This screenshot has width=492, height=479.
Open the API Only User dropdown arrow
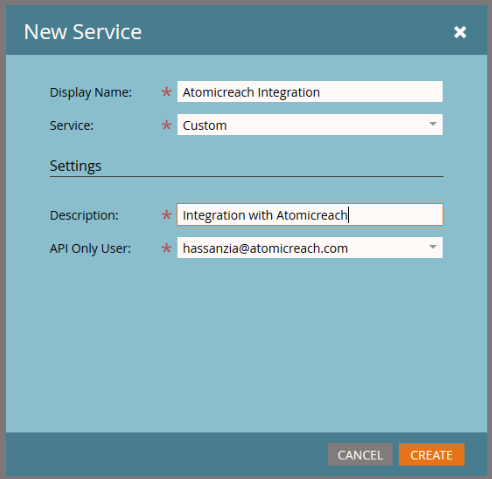[x=433, y=247]
